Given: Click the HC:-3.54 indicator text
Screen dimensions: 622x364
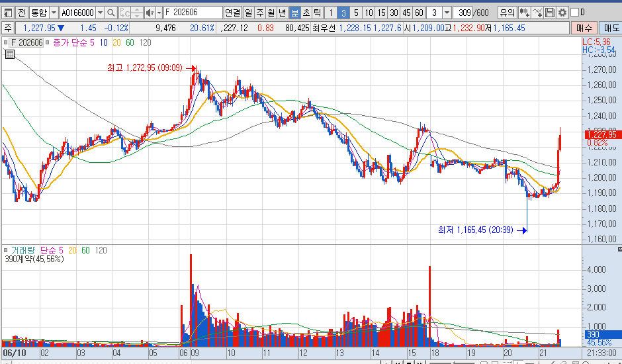Looking at the screenshot, I should click(599, 50).
